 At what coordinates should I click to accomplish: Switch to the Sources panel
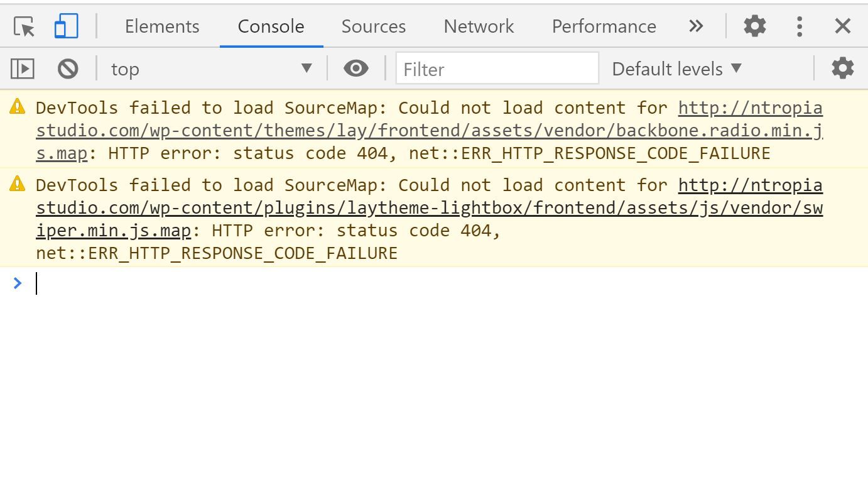pos(373,26)
